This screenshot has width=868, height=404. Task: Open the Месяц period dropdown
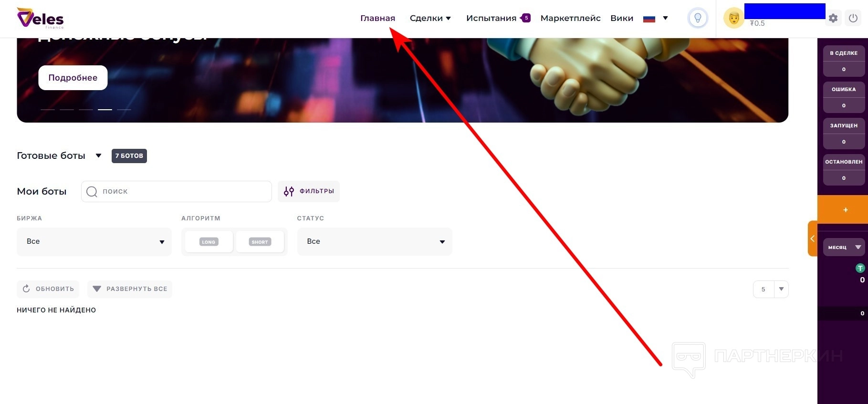[844, 247]
